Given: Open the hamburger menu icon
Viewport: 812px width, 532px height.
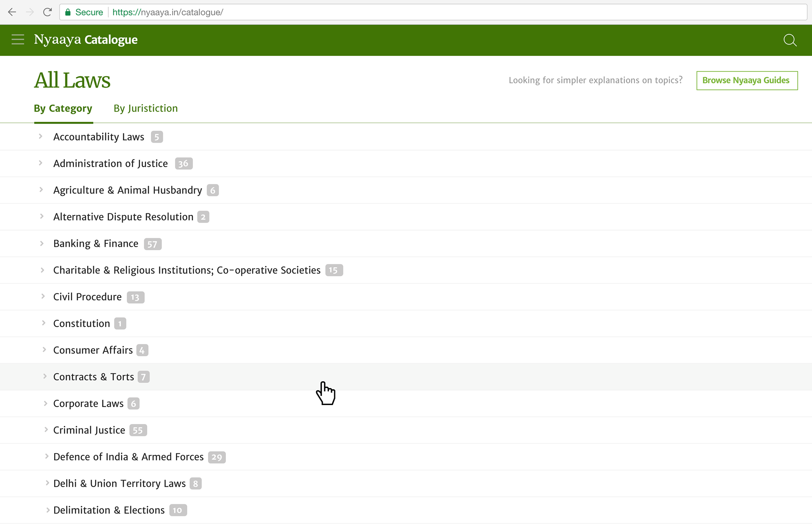Looking at the screenshot, I should pyautogui.click(x=18, y=40).
